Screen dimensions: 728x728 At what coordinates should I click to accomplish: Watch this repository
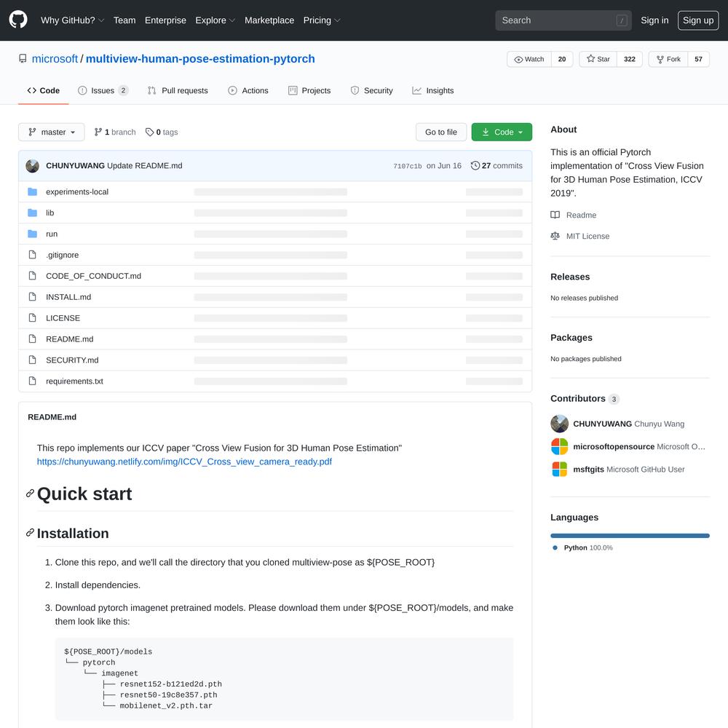click(529, 60)
